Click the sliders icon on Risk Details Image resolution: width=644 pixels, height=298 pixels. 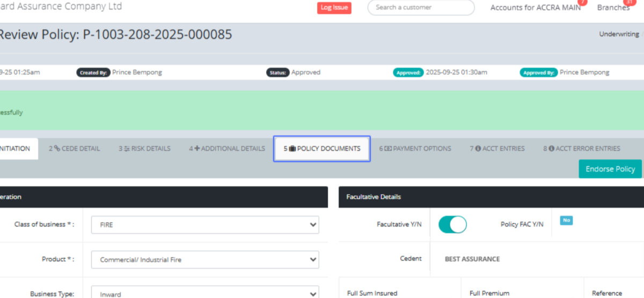tap(127, 148)
